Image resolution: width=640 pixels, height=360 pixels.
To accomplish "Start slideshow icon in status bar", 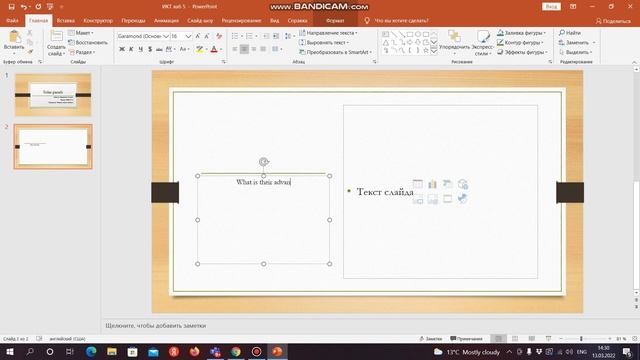I will (x=548, y=339).
